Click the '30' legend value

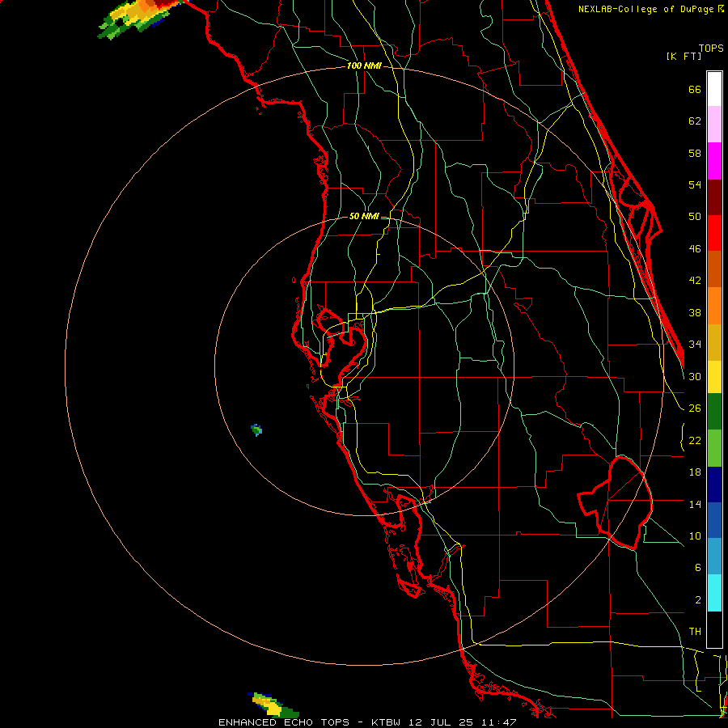click(x=695, y=376)
